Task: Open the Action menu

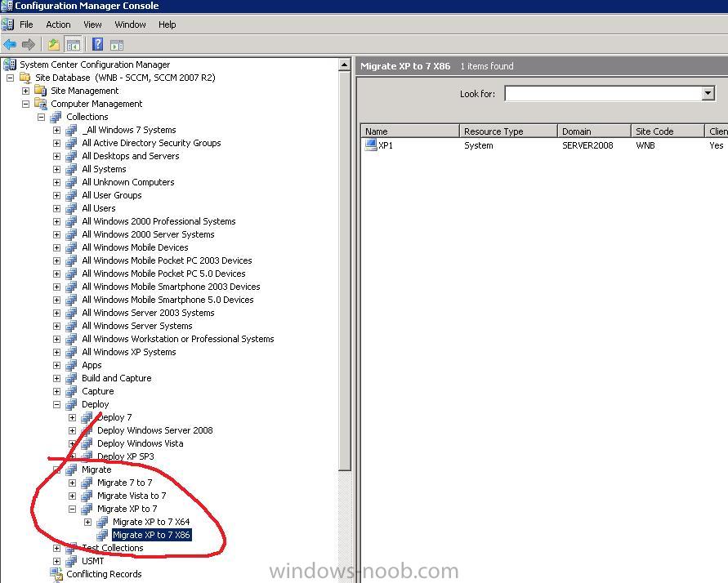Action: tap(58, 24)
